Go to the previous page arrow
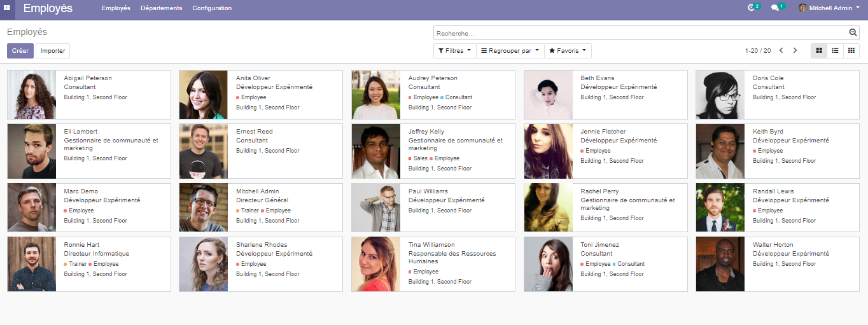Image resolution: width=868 pixels, height=325 pixels. (x=781, y=51)
